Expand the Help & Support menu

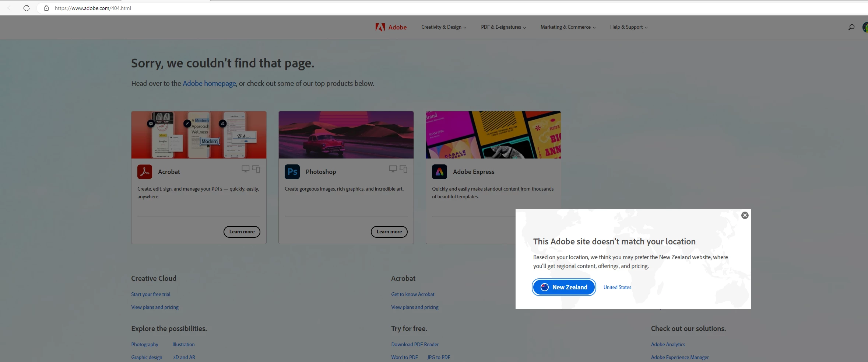tap(629, 27)
